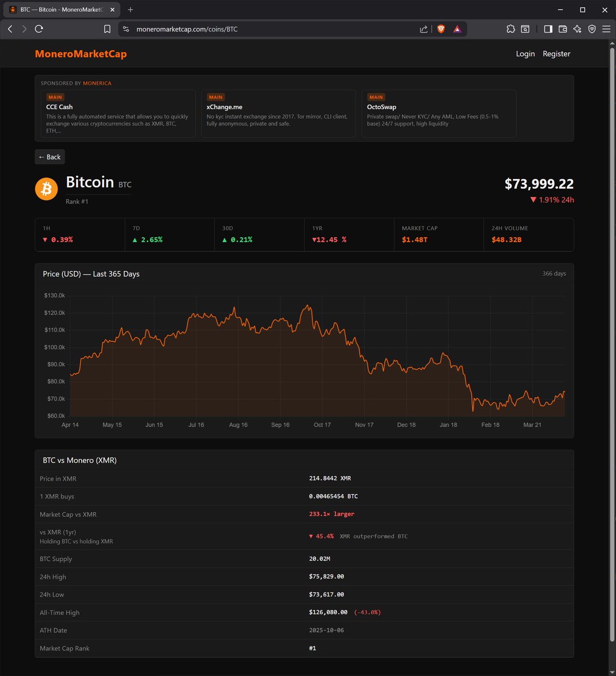Viewport: 616px width, 676px height.
Task: Click the bookmark page icon
Action: tap(107, 29)
